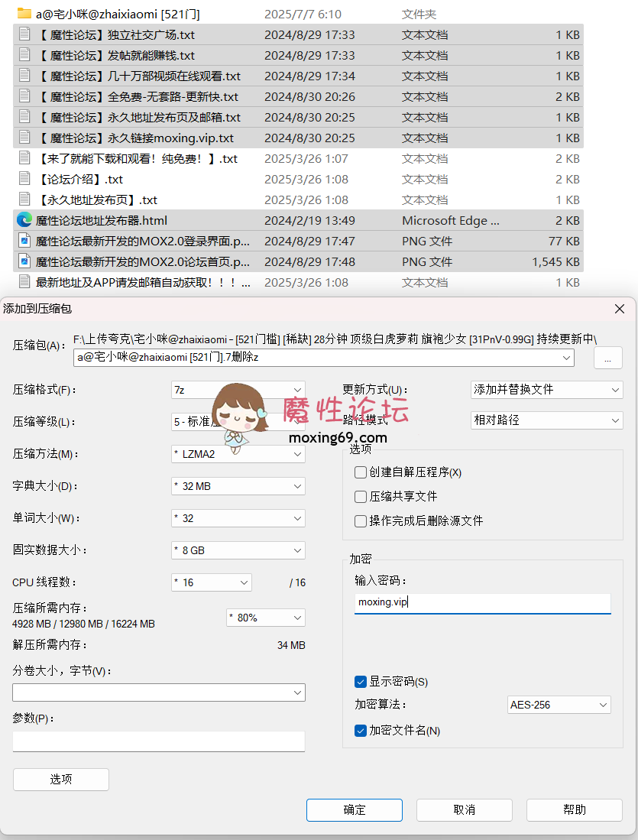Click the date "2024/8/29 17:48"

tap(309, 261)
